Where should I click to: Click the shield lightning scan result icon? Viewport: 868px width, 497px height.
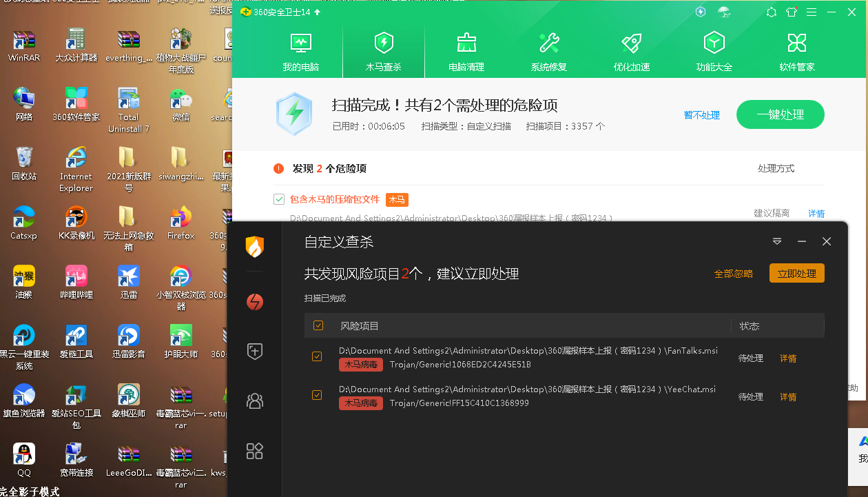pos(295,113)
